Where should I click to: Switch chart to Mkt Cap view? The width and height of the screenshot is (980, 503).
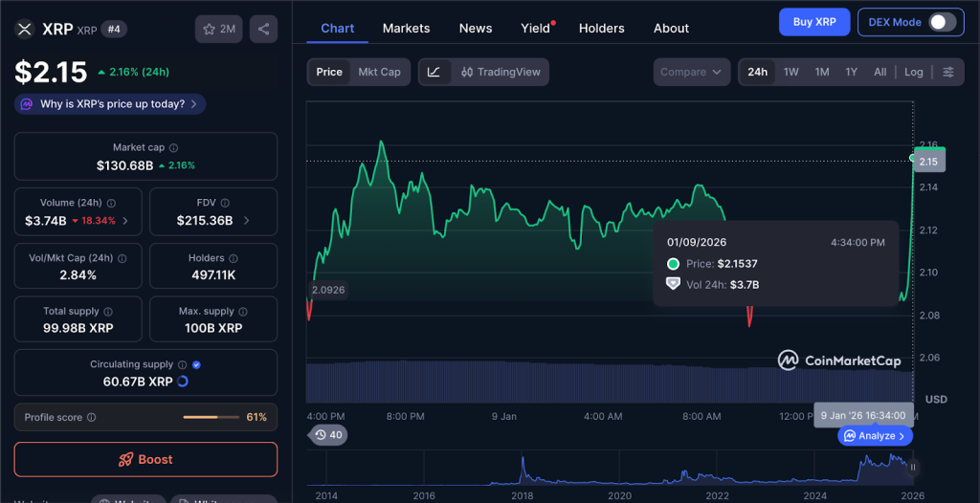(x=379, y=72)
